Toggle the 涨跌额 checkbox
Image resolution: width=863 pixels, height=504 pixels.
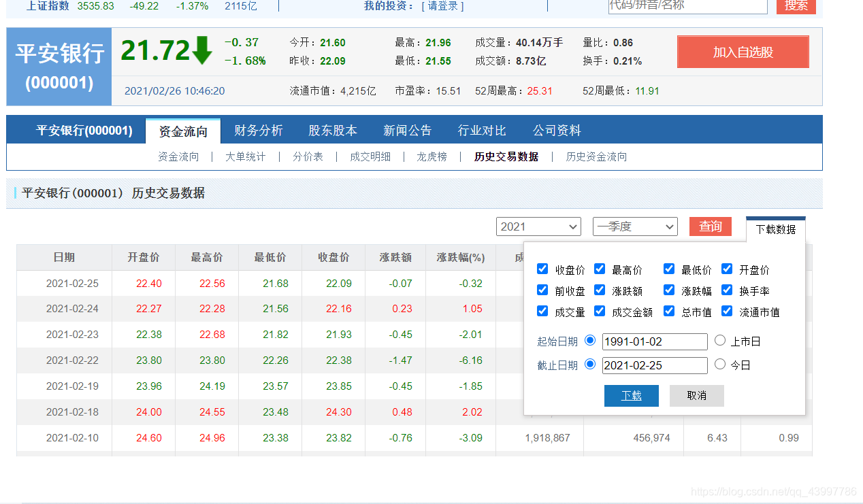600,290
